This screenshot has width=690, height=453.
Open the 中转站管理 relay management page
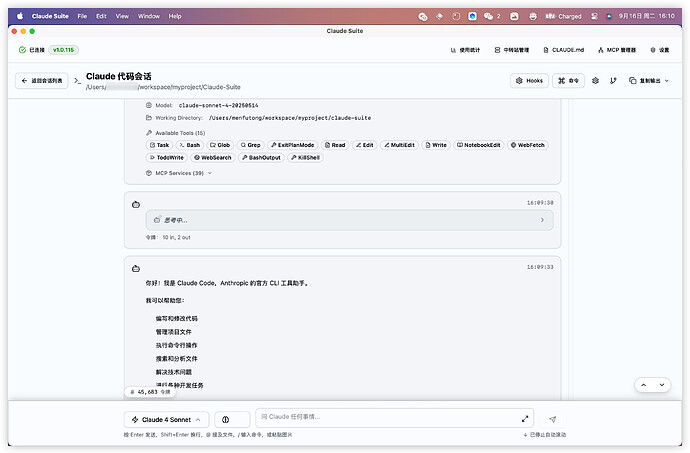pyautogui.click(x=512, y=50)
